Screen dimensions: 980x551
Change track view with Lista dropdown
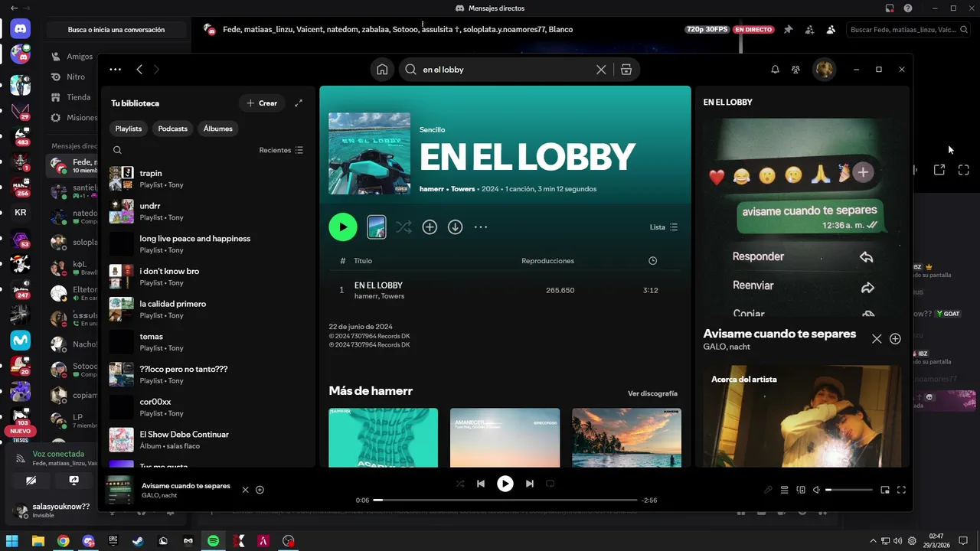(664, 227)
